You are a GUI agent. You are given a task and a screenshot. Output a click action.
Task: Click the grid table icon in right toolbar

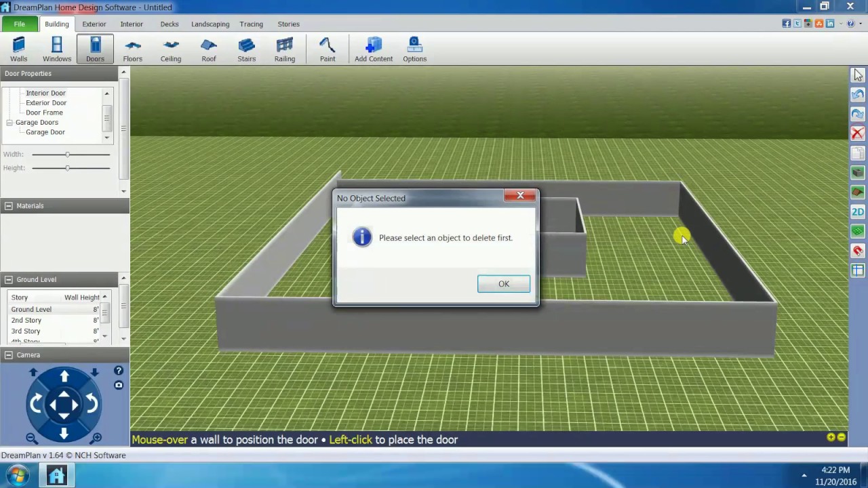[858, 271]
